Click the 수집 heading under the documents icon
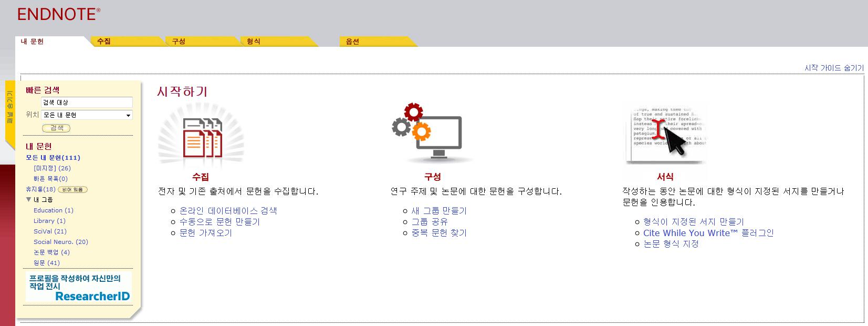 (201, 177)
